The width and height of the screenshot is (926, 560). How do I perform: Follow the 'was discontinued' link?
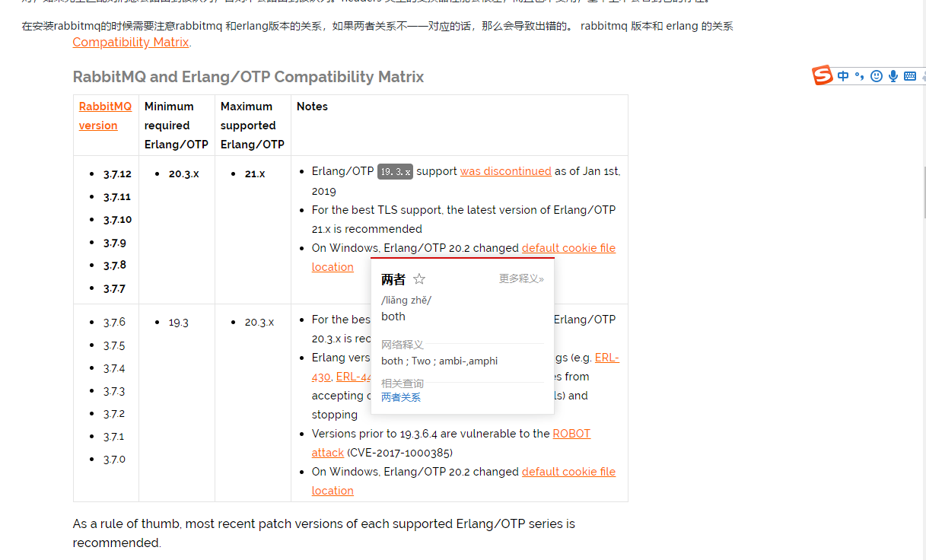(505, 171)
